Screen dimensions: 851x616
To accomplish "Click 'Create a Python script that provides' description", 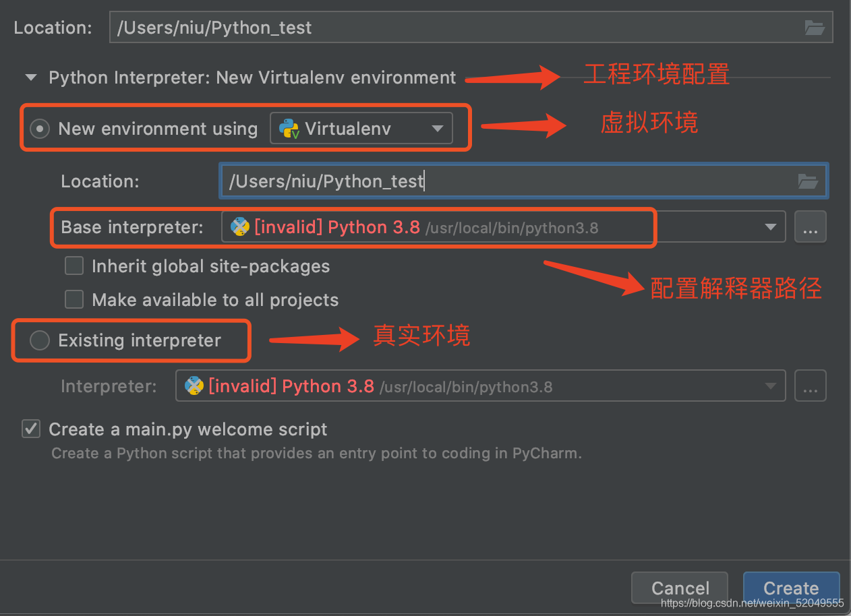I will click(x=316, y=453).
